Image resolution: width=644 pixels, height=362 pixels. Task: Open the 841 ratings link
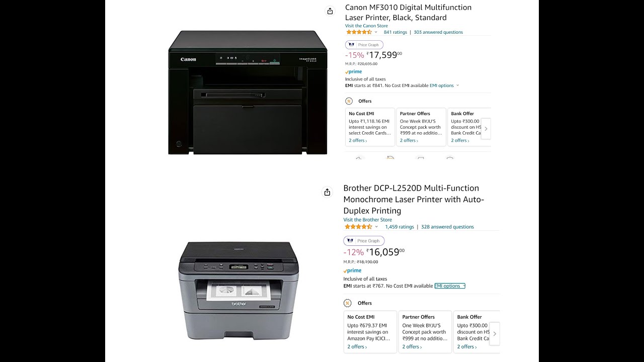[x=395, y=32]
